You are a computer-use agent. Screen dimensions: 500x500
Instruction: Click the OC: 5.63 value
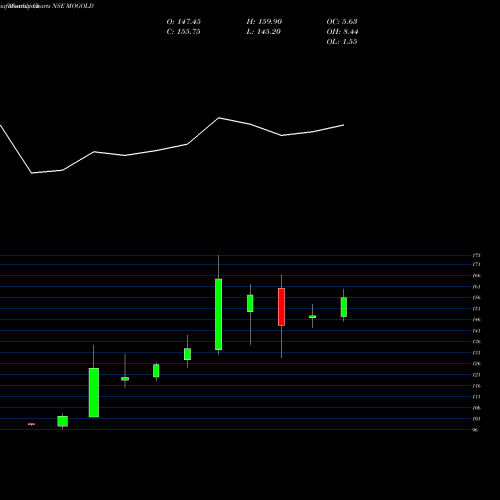(x=342, y=22)
